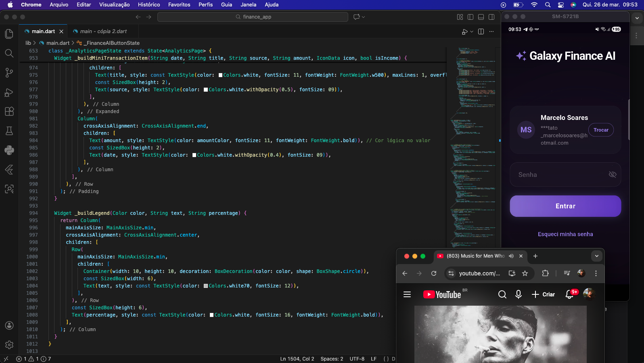
Task: Open the Extensions view
Action: (9, 111)
